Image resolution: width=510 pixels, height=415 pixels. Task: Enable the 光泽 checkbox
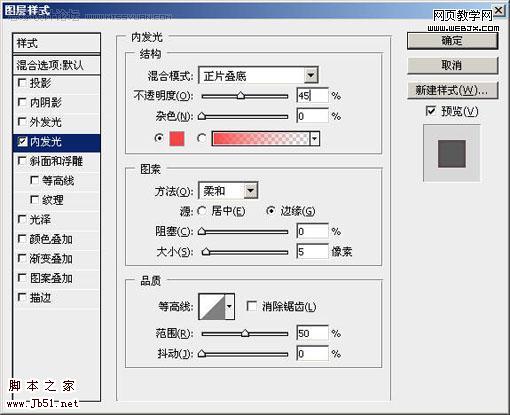(22, 219)
